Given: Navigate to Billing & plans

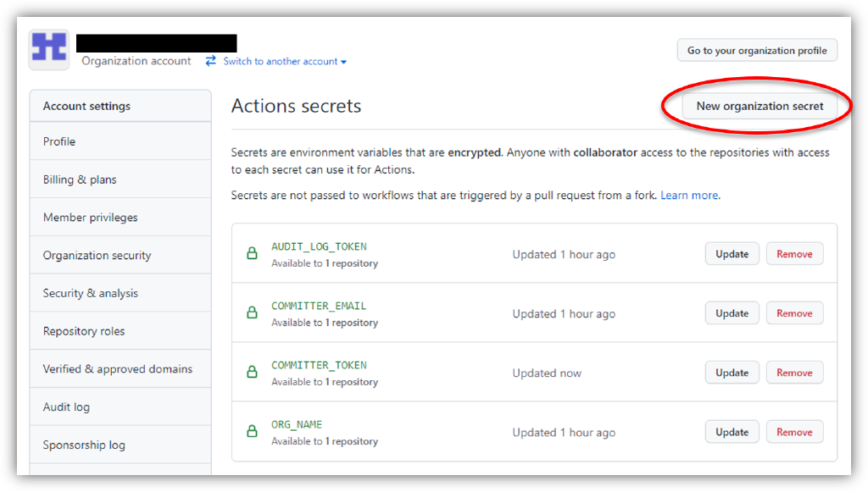Looking at the screenshot, I should coord(78,179).
